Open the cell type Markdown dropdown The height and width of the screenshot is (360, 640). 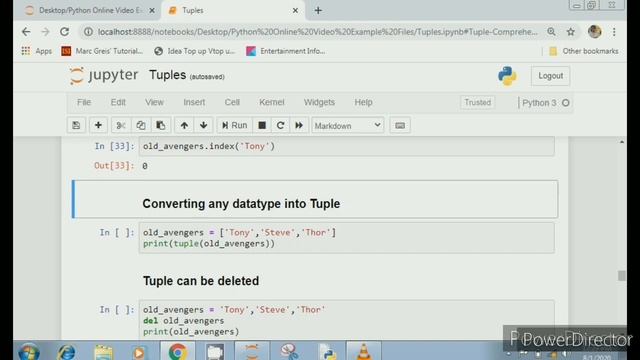(347, 125)
